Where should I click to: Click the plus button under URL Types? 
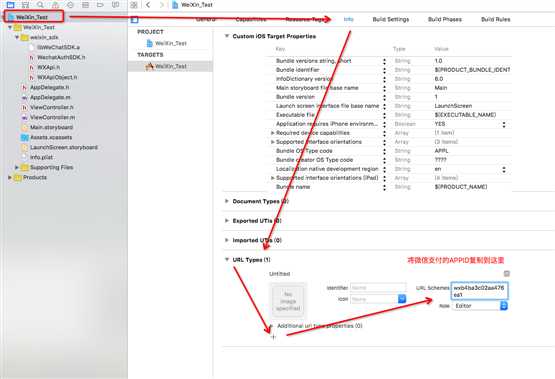(x=273, y=337)
